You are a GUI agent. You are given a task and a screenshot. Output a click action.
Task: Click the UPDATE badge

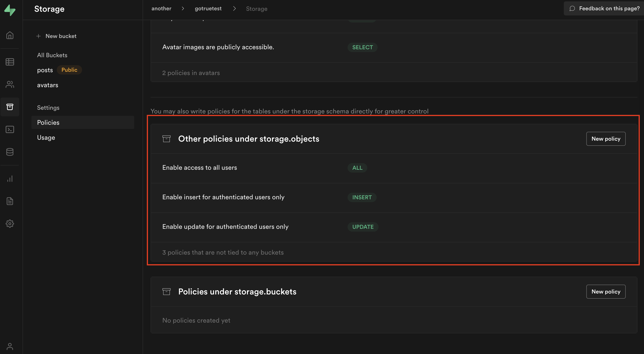coord(363,227)
